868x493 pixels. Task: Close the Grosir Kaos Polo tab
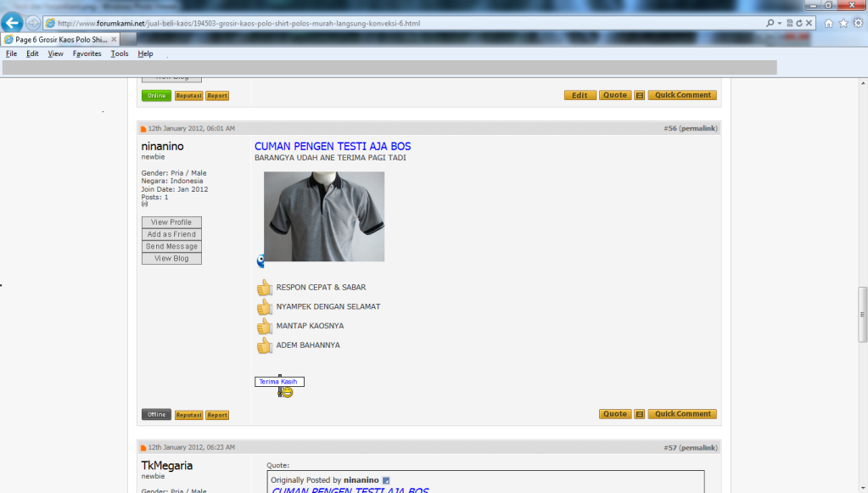pyautogui.click(x=114, y=39)
